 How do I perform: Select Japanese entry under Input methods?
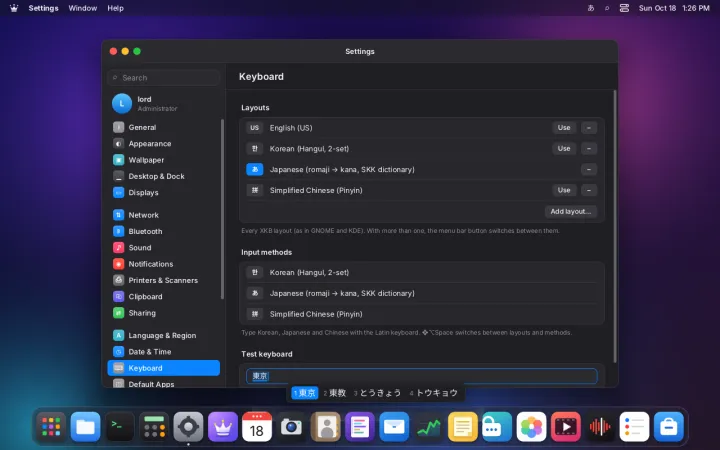click(x=422, y=293)
